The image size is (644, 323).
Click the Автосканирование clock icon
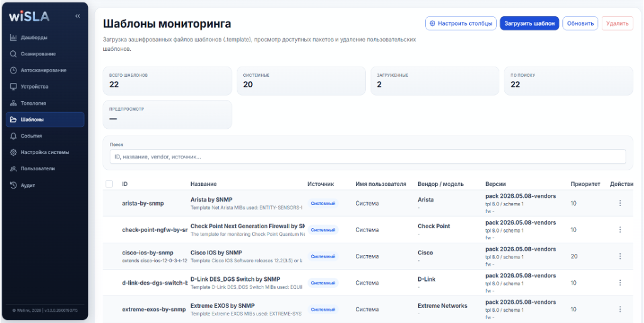(x=13, y=70)
